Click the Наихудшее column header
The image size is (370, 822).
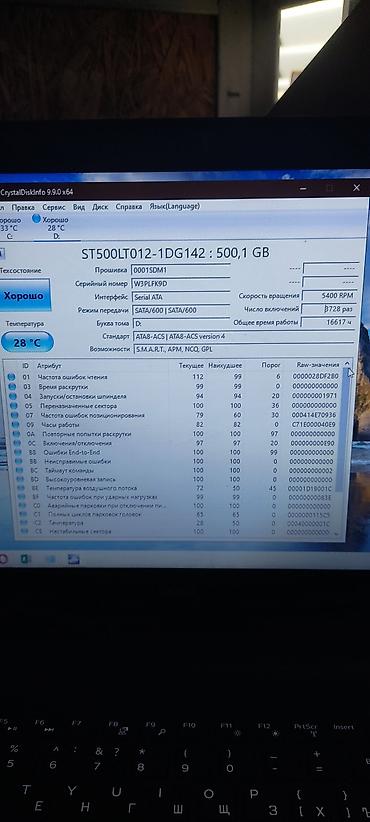pyautogui.click(x=225, y=365)
